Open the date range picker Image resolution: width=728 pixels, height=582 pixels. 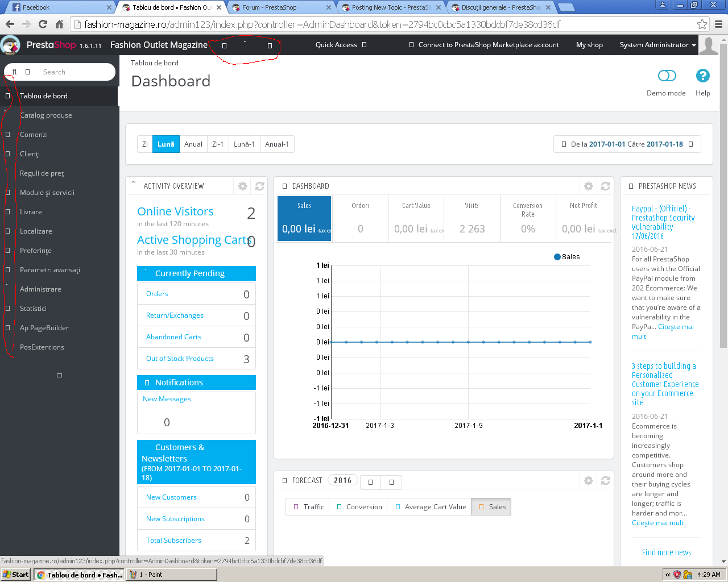[627, 144]
